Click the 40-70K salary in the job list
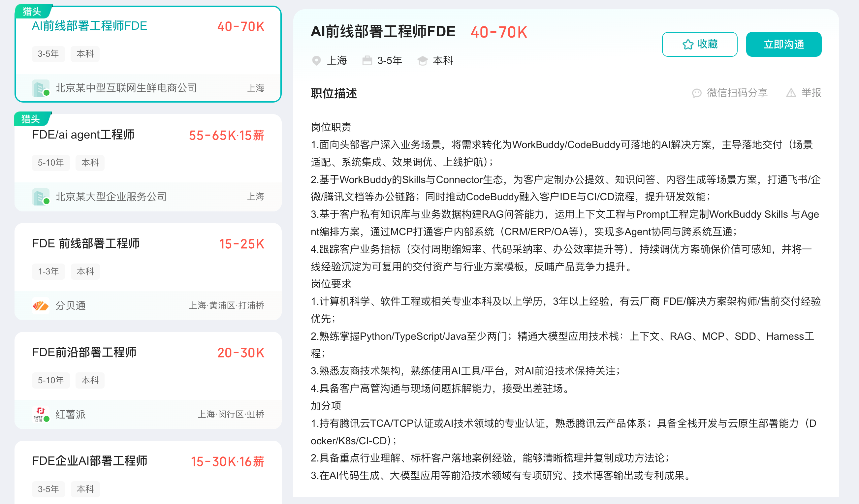859x504 pixels. pyautogui.click(x=241, y=27)
